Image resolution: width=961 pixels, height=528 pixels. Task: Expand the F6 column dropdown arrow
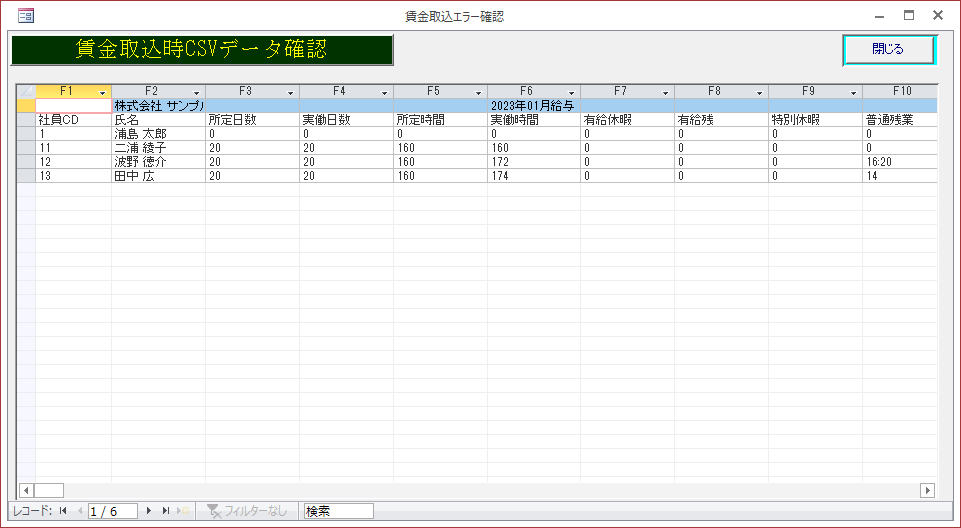[571, 92]
